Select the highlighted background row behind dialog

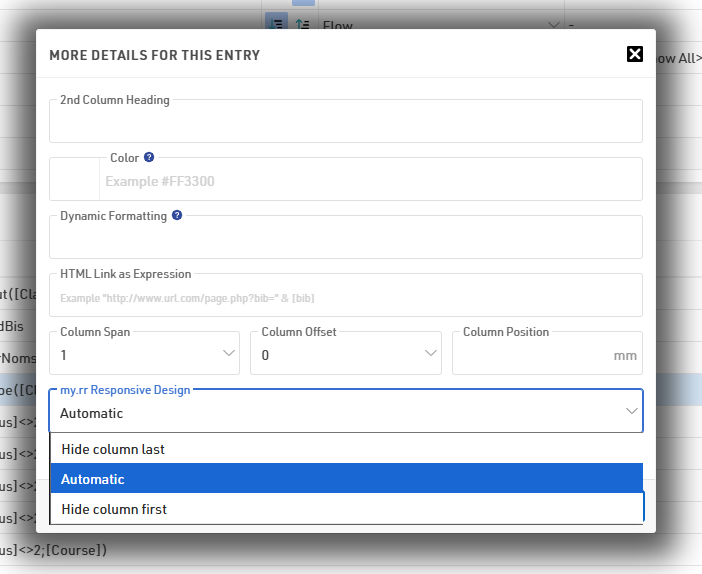click(18, 389)
